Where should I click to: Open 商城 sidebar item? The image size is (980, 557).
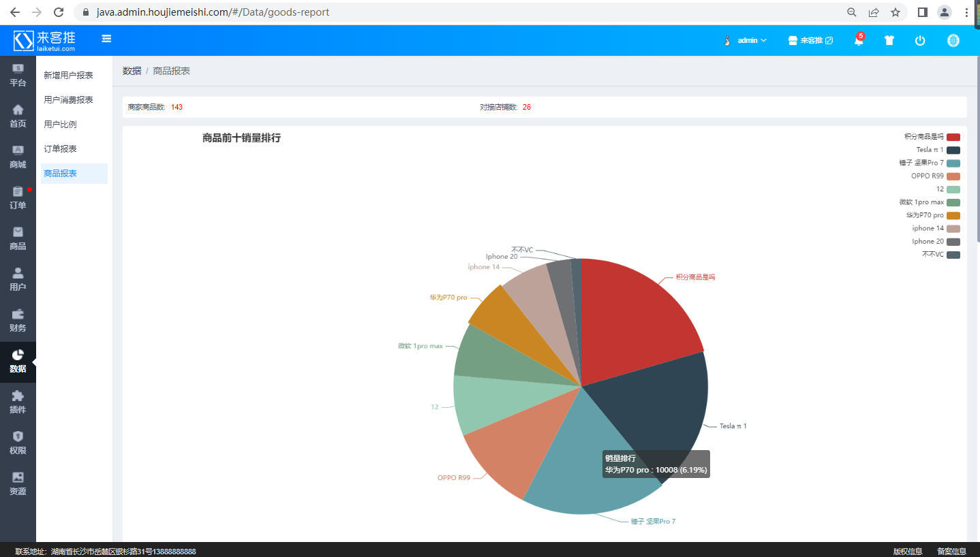pos(18,157)
